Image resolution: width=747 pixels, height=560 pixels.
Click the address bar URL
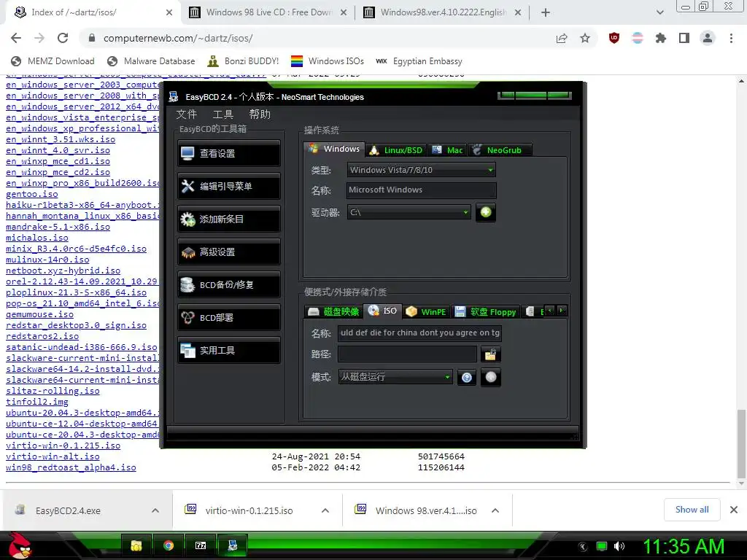[178, 38]
